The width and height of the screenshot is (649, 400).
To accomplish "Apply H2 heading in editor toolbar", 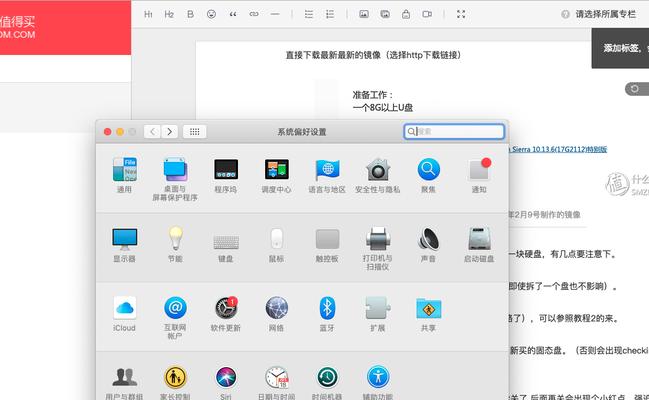I will [x=169, y=14].
